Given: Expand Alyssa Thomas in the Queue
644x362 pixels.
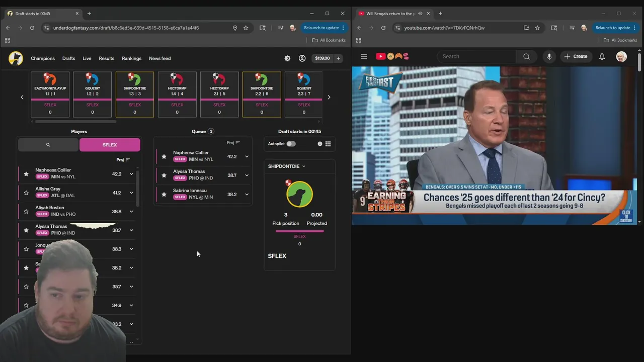Looking at the screenshot, I should pyautogui.click(x=247, y=175).
